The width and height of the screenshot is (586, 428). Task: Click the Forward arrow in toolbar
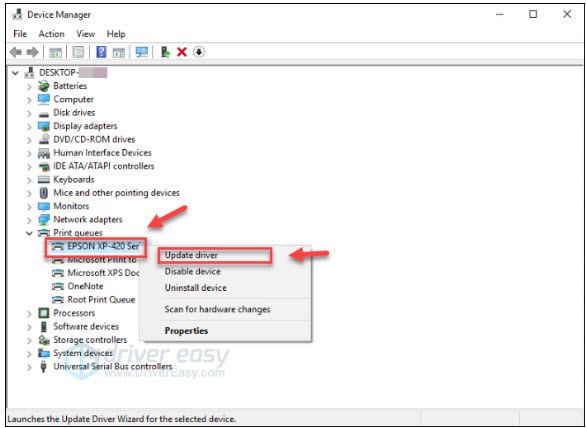point(33,52)
